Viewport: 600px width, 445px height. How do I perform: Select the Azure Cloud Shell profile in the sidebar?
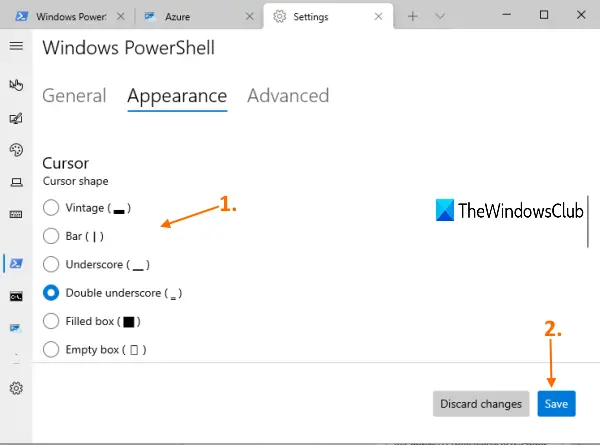point(16,328)
